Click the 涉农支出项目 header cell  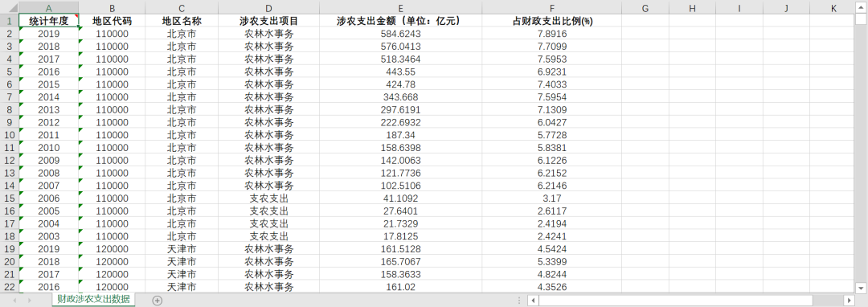268,21
